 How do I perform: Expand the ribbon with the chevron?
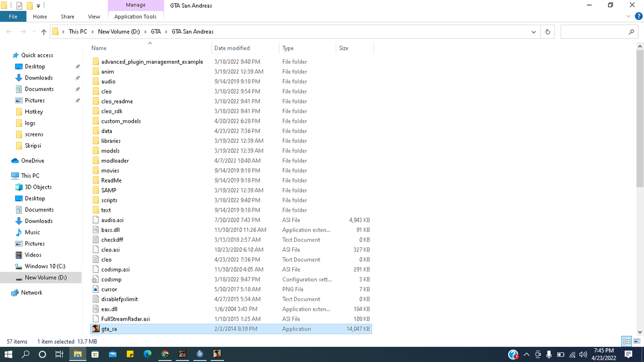(629, 17)
